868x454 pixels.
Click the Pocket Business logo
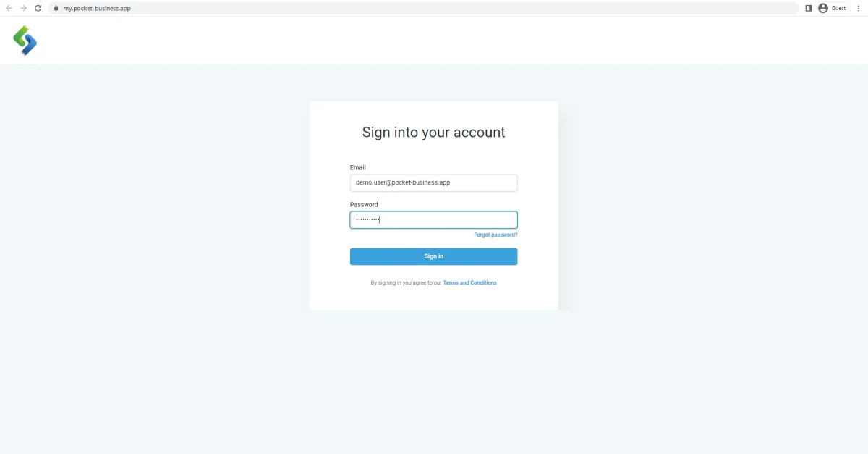pyautogui.click(x=25, y=41)
